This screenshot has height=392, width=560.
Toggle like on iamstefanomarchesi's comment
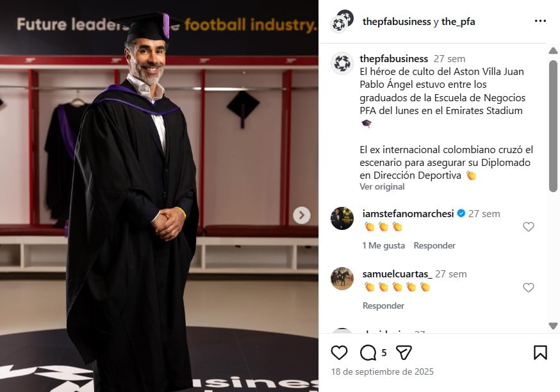(529, 226)
